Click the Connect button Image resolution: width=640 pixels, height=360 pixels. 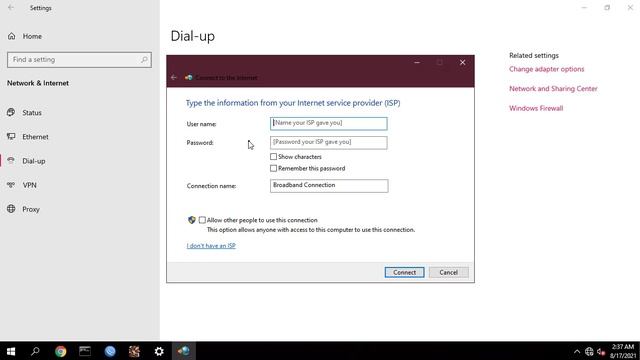[x=404, y=272]
